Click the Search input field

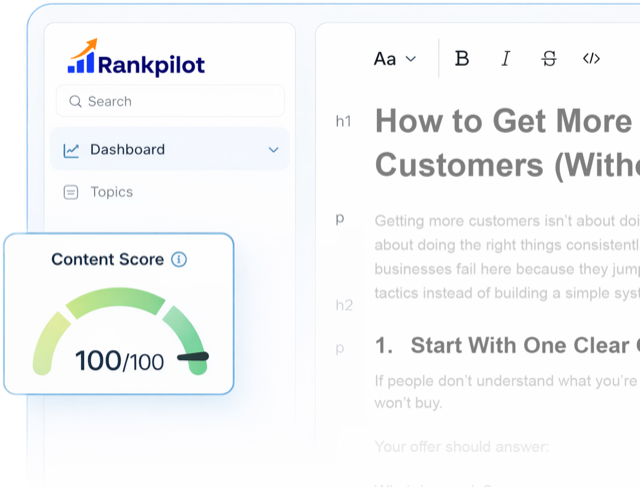[x=170, y=101]
